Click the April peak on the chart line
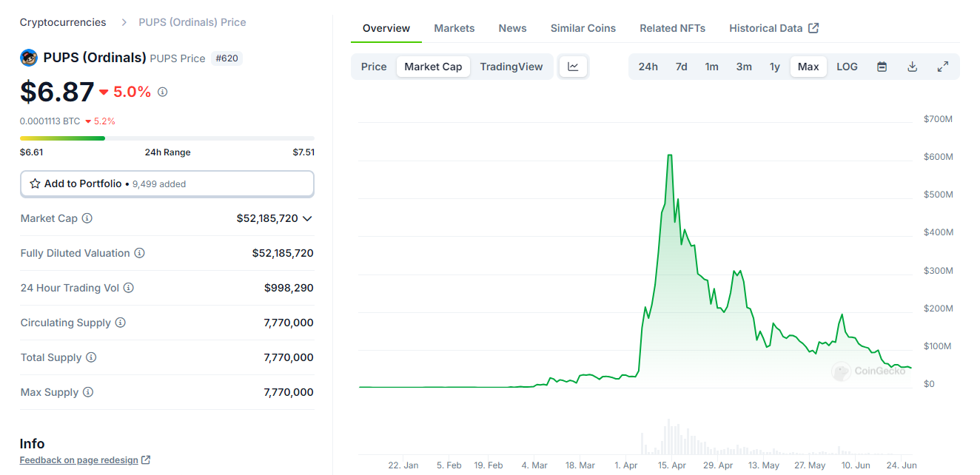Screen dimensions: 980x475 (x=670, y=155)
